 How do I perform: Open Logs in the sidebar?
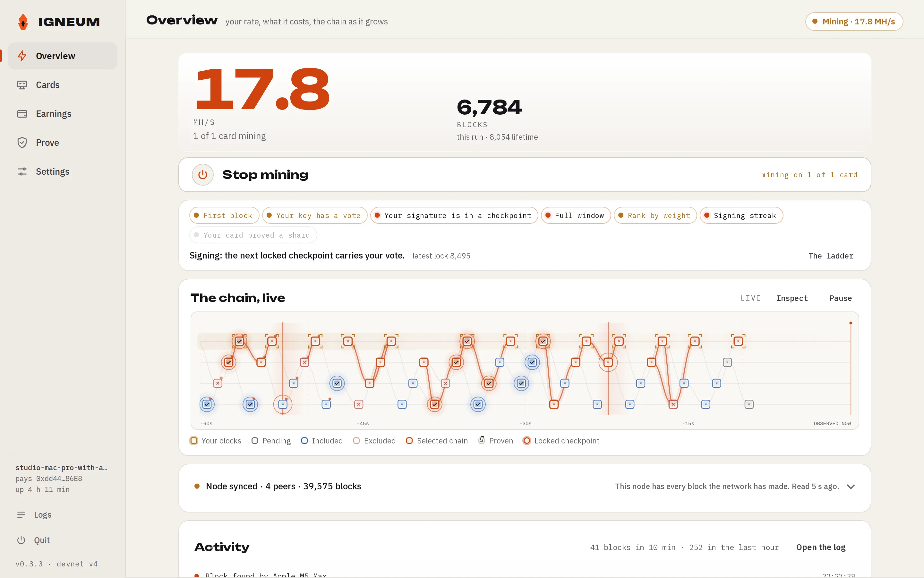[x=63, y=515]
